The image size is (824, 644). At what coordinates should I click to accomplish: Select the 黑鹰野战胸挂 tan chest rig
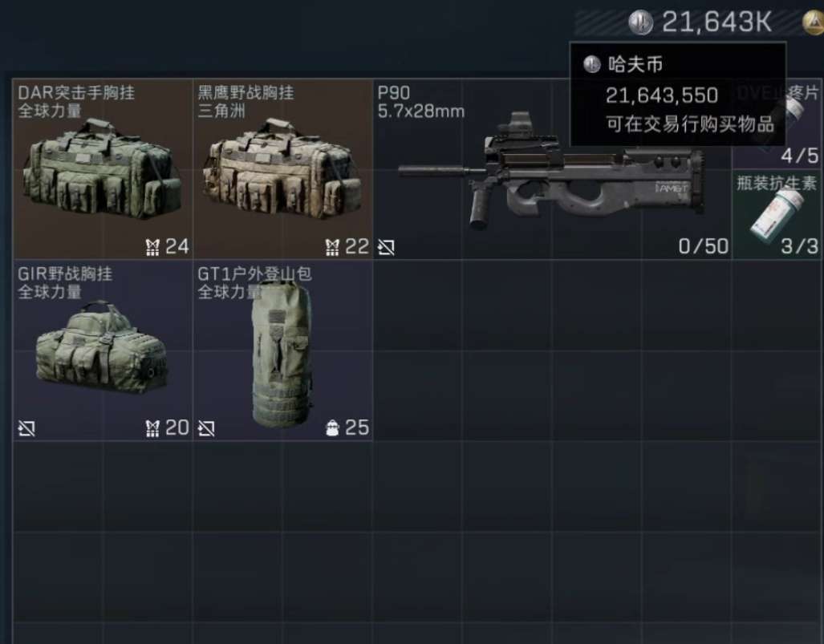coord(282,169)
